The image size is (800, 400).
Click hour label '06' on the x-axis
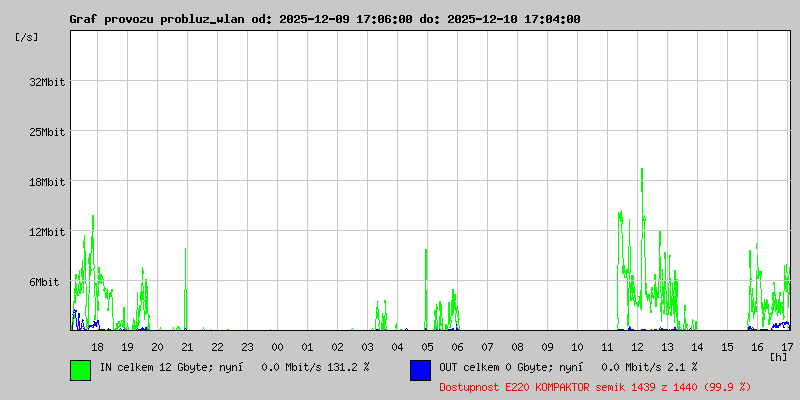(457, 347)
